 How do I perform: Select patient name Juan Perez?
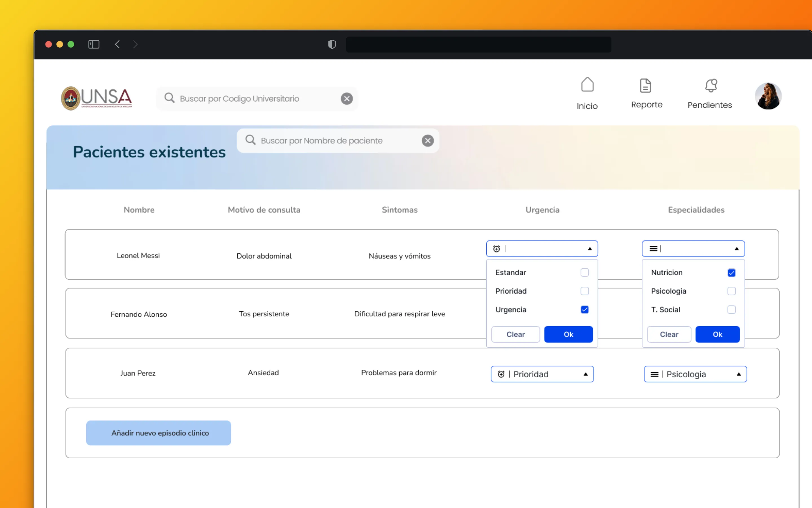(138, 373)
